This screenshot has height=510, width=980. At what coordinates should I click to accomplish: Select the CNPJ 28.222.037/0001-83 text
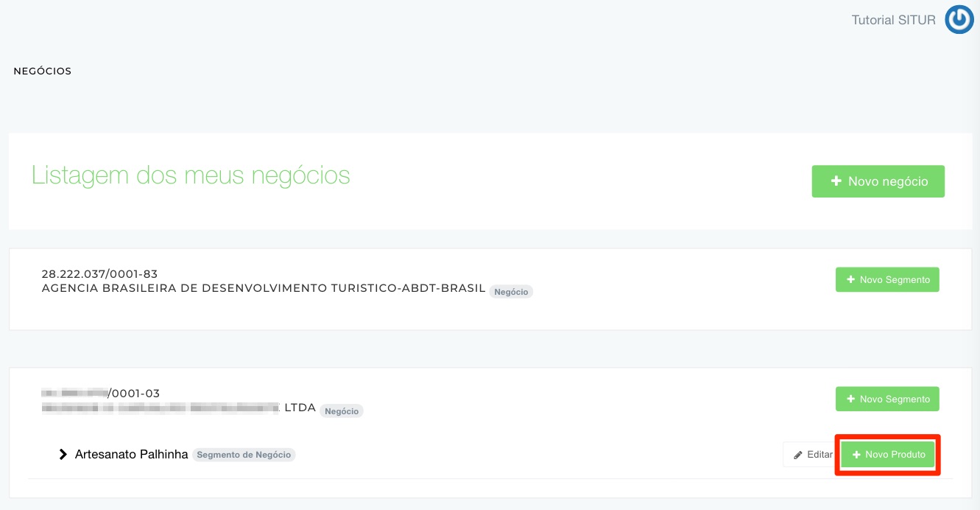[99, 274]
